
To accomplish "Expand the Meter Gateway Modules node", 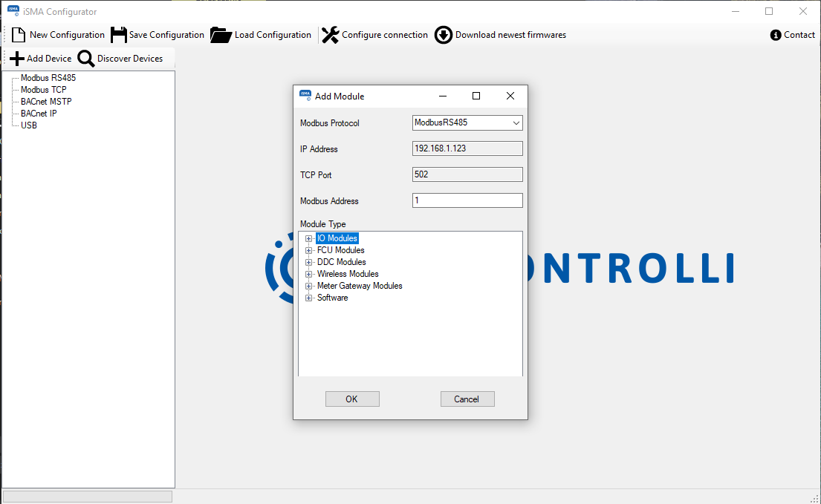I will tap(308, 286).
